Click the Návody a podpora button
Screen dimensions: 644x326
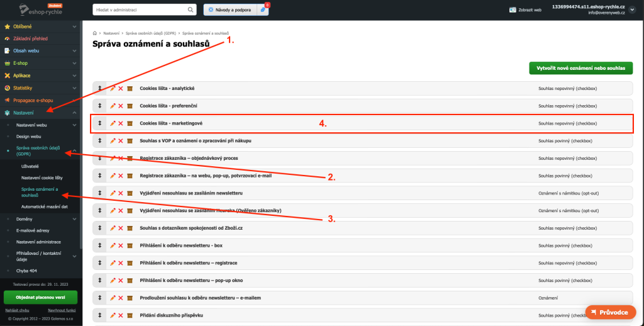[x=230, y=9]
